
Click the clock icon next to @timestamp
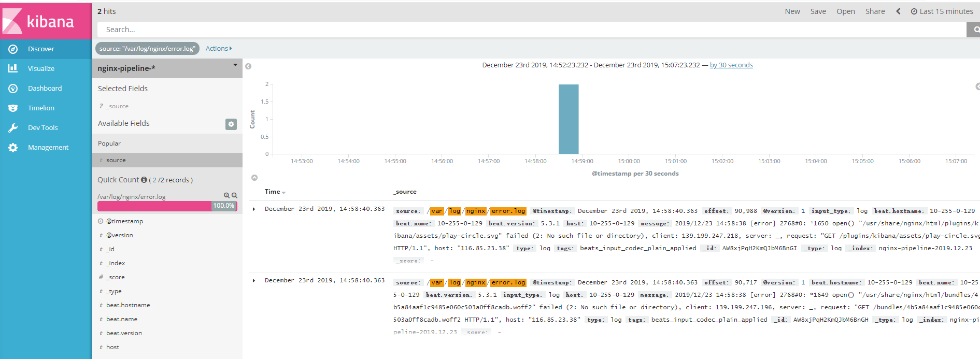101,221
